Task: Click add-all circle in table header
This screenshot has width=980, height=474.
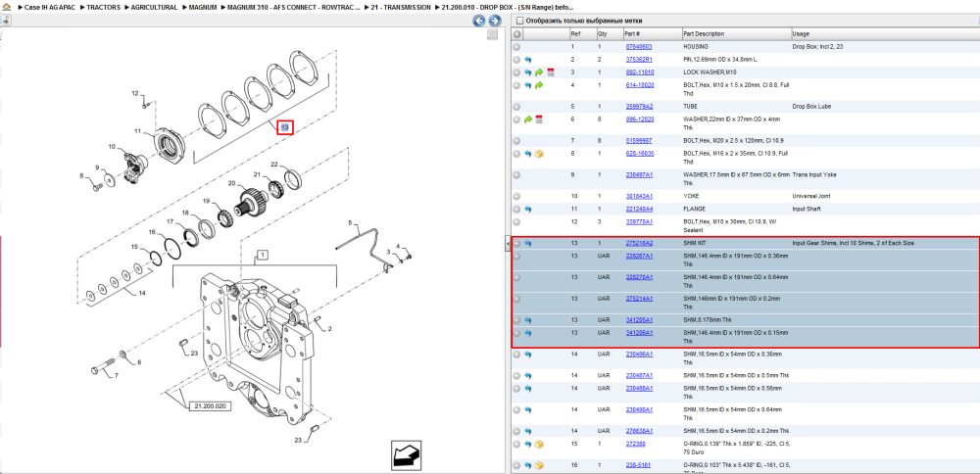Action: click(516, 33)
